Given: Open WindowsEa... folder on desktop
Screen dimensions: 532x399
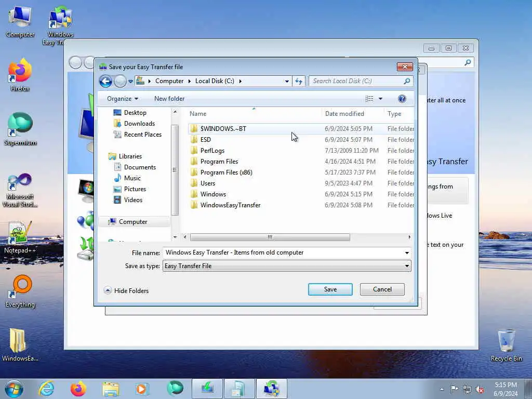Looking at the screenshot, I should pos(20,345).
